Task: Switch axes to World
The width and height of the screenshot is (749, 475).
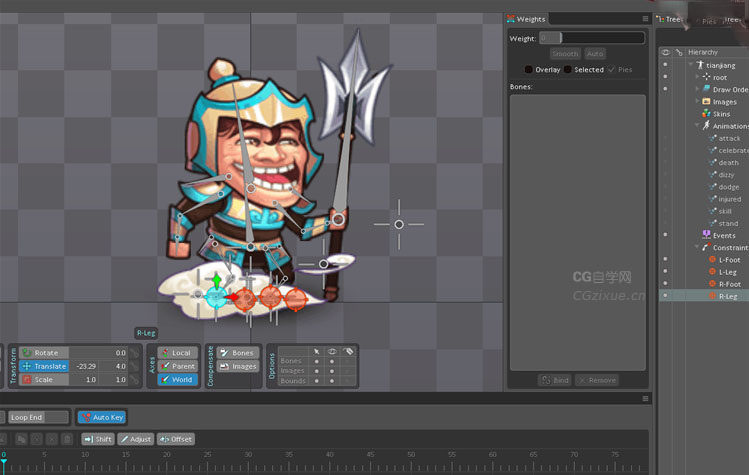Action: pyautogui.click(x=177, y=379)
